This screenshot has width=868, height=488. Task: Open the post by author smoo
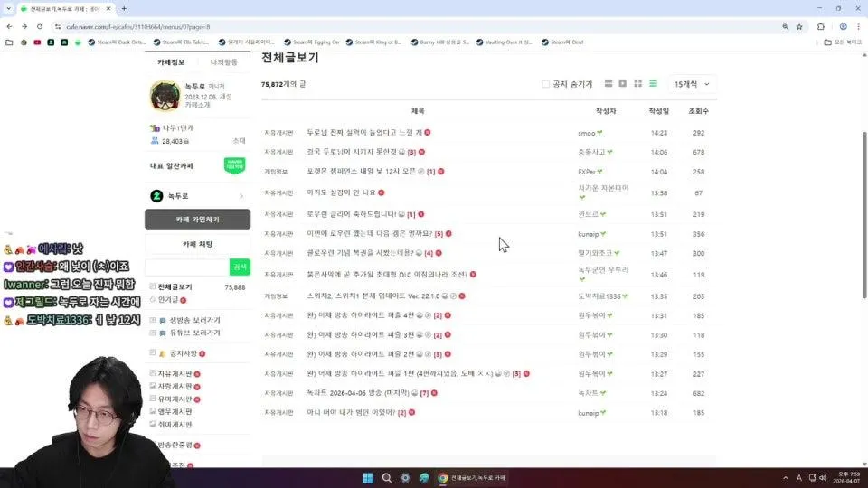(363, 133)
